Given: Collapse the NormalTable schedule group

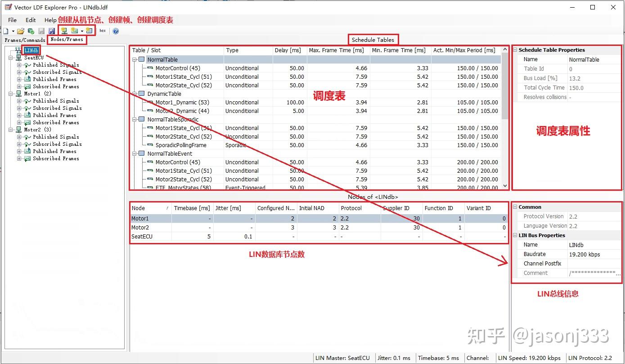Looking at the screenshot, I should (x=135, y=59).
